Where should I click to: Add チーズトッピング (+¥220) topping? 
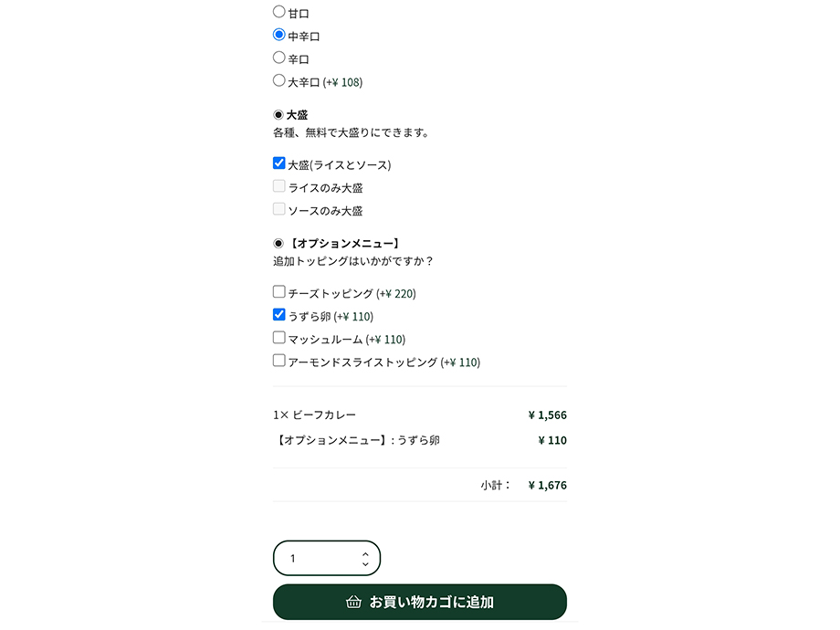[278, 291]
